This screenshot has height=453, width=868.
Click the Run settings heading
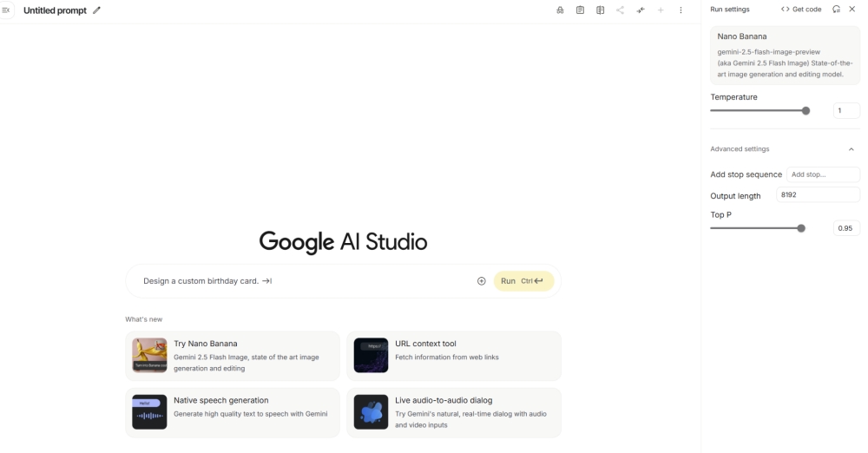[730, 10]
